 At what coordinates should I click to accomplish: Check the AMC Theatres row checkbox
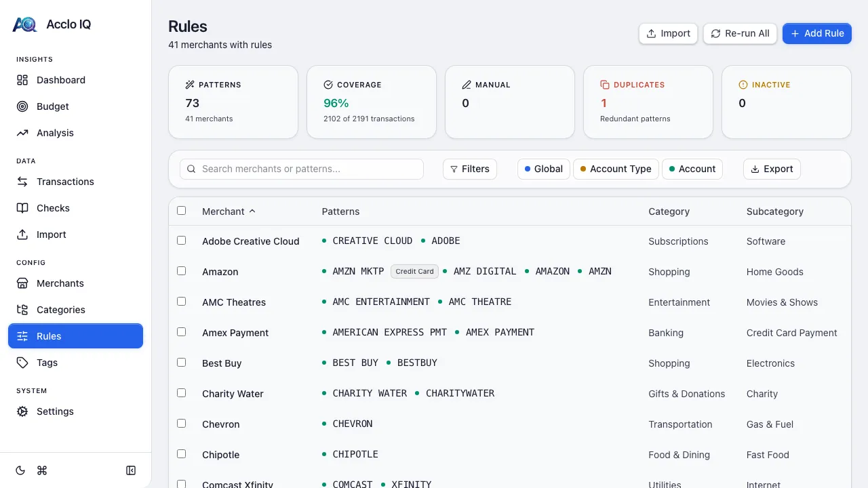coord(181,301)
